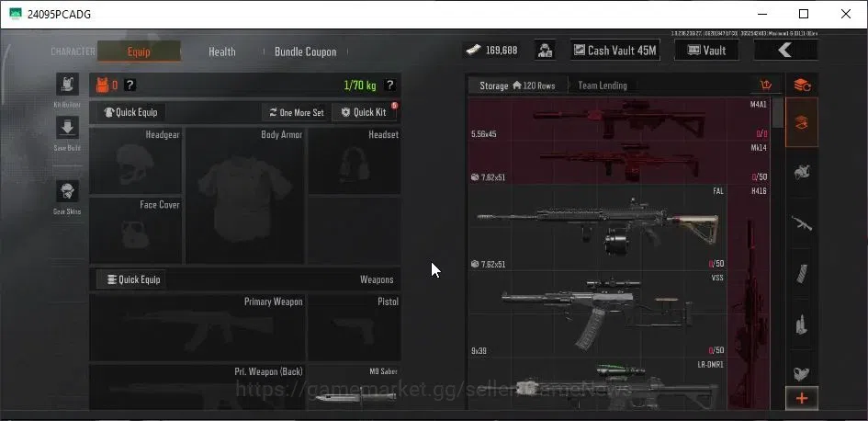This screenshot has width=868, height=421.
Task: Click the back chevron arrow button
Action: 785,51
